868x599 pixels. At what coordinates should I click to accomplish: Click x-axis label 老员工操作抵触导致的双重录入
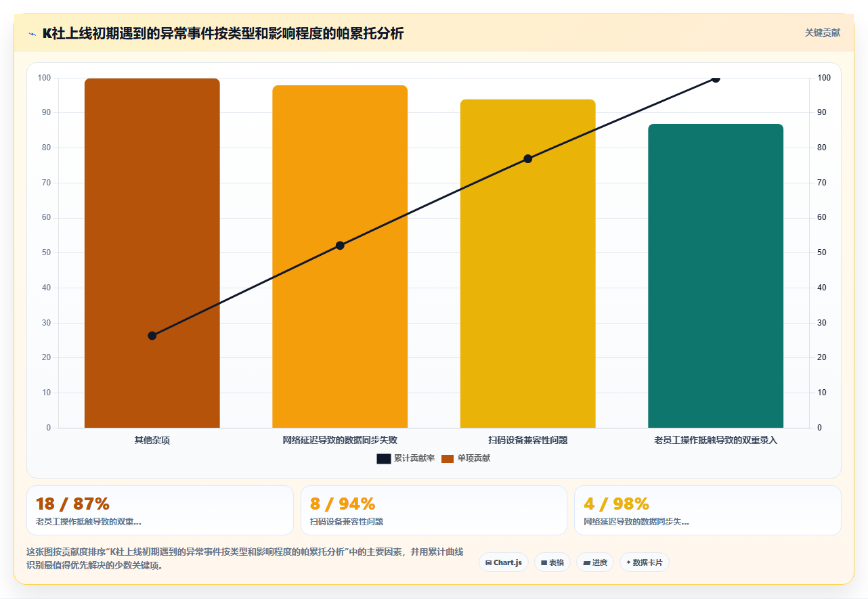tap(716, 440)
